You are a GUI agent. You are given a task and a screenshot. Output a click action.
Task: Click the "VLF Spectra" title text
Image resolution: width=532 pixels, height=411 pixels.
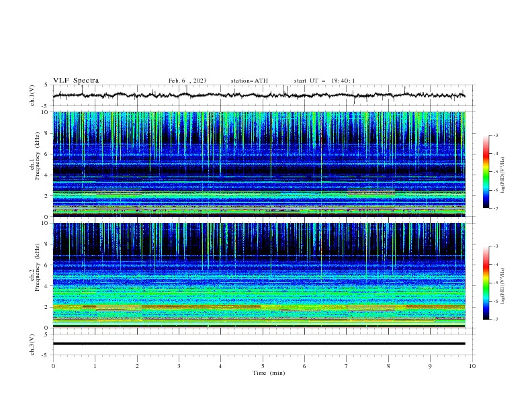(76, 81)
